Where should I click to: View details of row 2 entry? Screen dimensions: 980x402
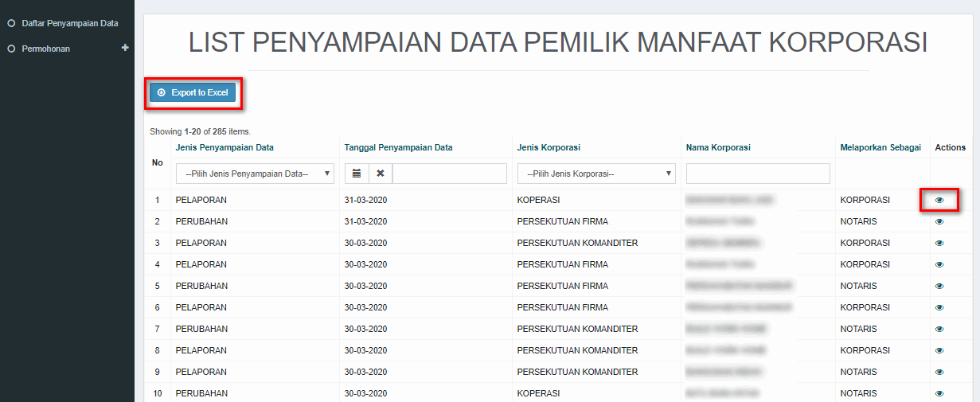939,221
